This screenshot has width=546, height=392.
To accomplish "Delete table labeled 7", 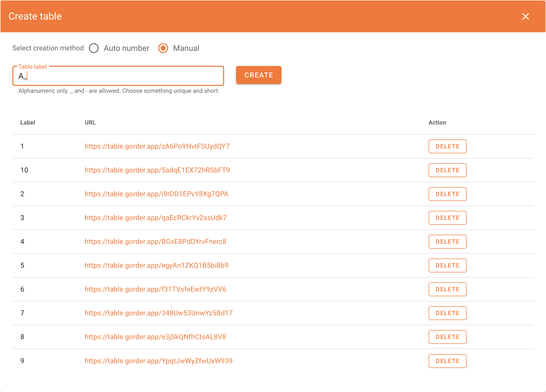I will 447,313.
